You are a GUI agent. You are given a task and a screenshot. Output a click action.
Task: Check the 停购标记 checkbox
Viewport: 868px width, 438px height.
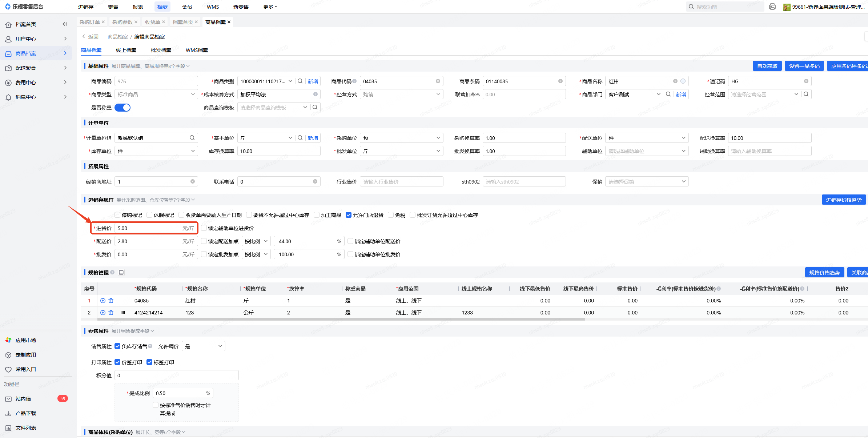(117, 215)
